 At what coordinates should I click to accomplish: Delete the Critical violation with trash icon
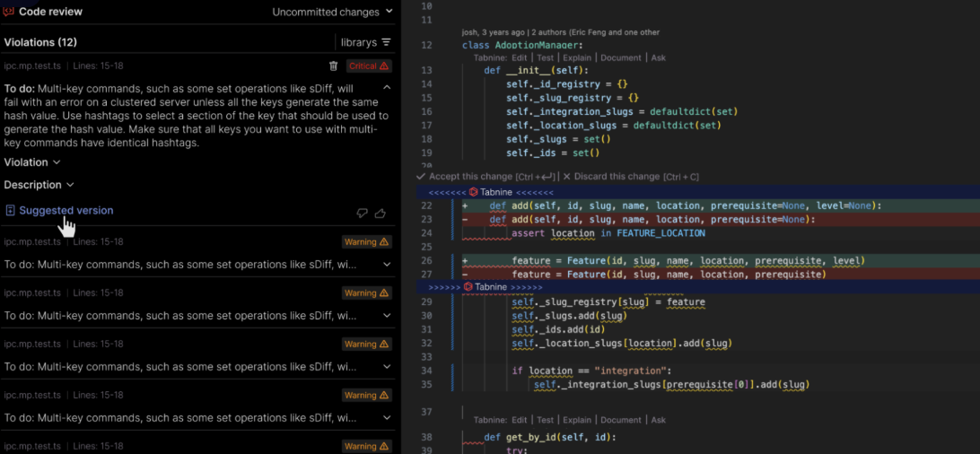334,65
